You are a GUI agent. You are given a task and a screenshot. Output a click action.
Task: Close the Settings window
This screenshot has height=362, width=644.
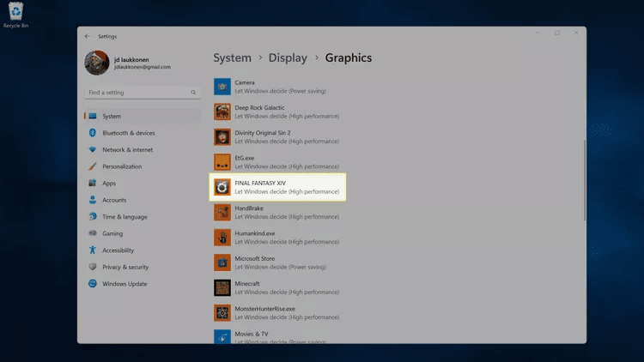(576, 33)
